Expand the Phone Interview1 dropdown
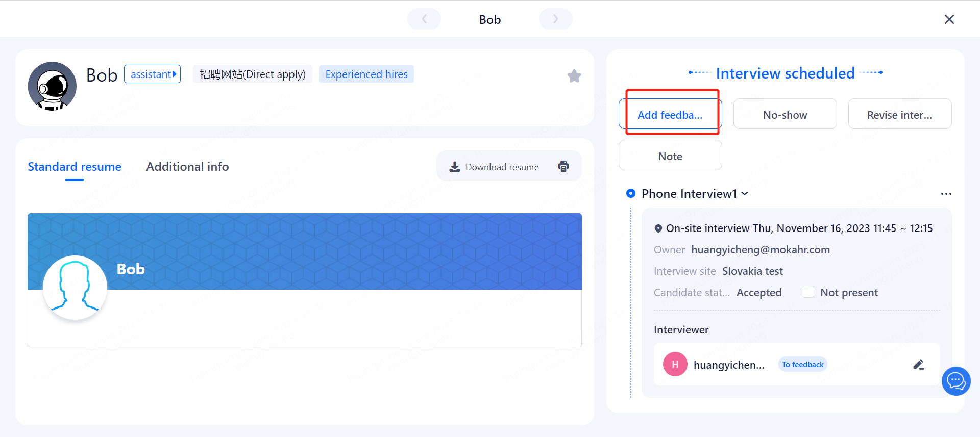The height and width of the screenshot is (437, 980). 745,193
